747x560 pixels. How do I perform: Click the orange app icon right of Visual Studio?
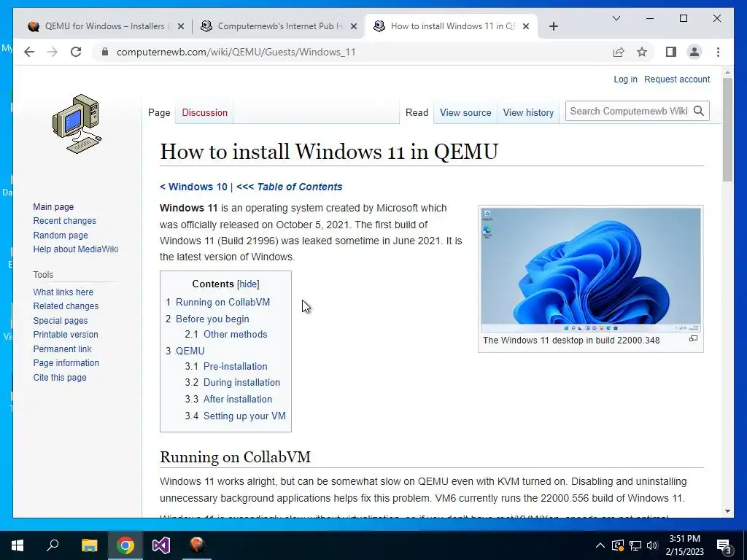click(197, 545)
